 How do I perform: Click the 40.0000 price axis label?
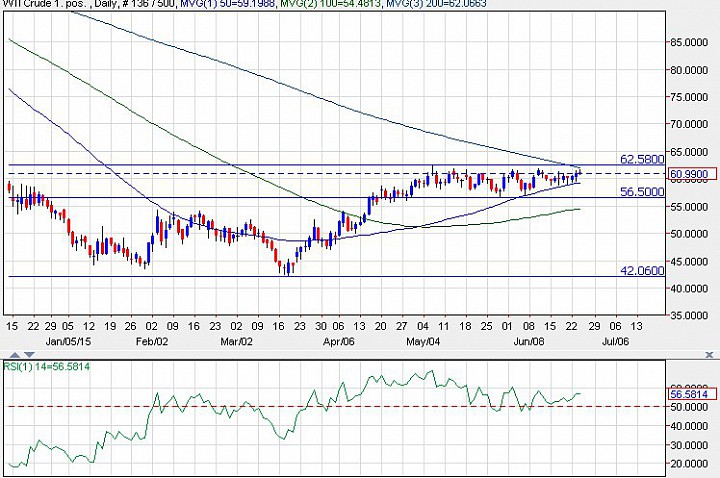tap(689, 288)
